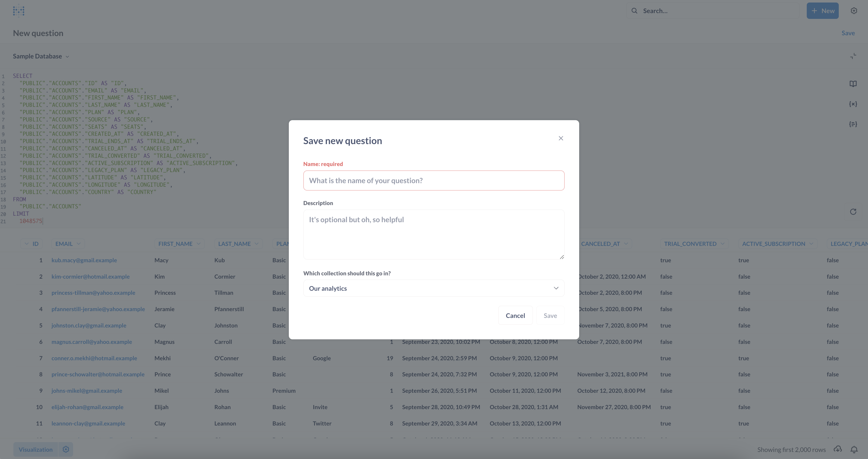Click the Premium plan cell
Screen dimensions: 868x459
(284, 391)
